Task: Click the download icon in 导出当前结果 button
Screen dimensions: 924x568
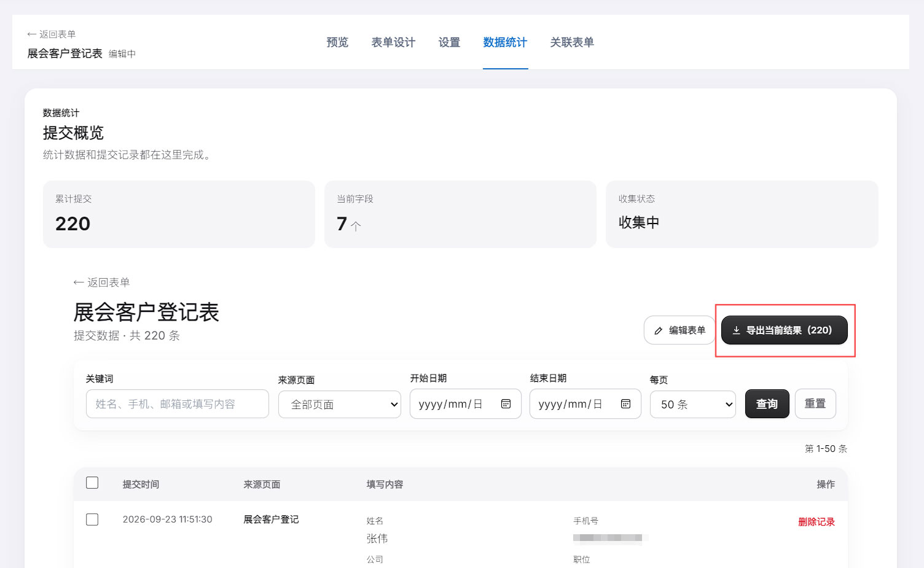Action: click(736, 330)
